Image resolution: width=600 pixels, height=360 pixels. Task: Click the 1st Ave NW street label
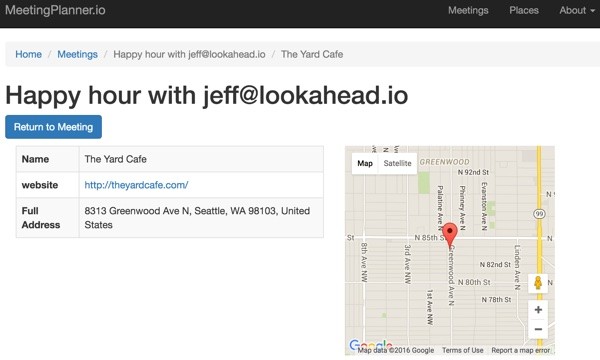coord(430,307)
